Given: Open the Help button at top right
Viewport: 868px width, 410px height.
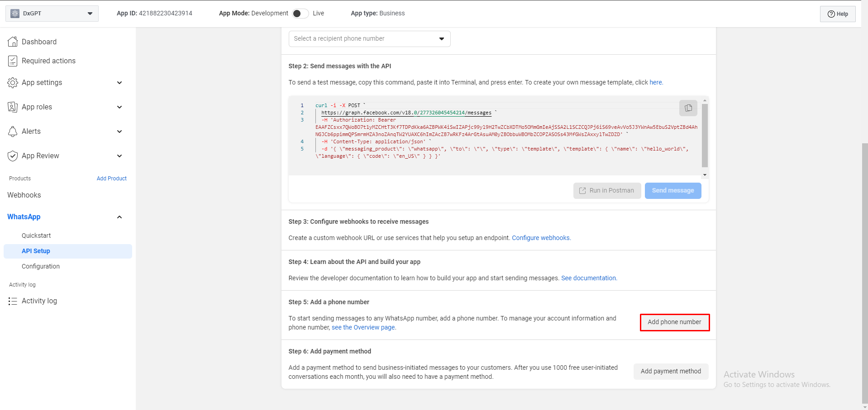Looking at the screenshot, I should tap(838, 14).
